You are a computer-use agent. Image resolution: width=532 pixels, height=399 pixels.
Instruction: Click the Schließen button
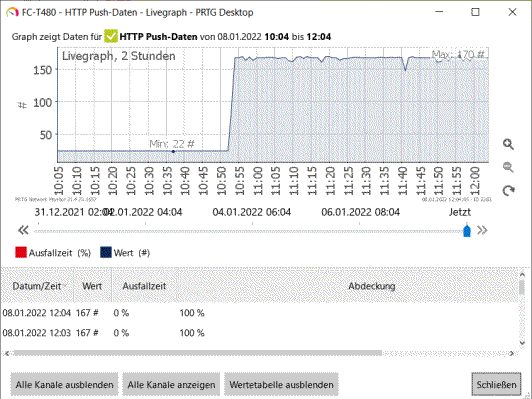click(x=496, y=385)
